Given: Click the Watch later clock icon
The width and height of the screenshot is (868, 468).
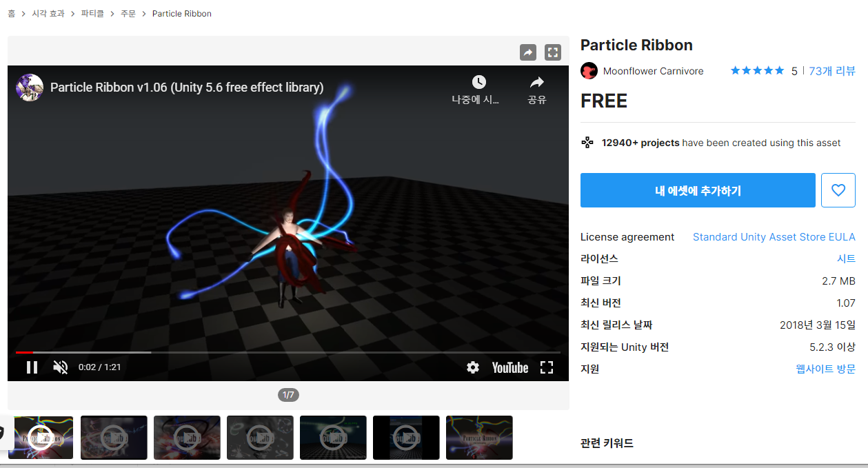Looking at the screenshot, I should (478, 83).
